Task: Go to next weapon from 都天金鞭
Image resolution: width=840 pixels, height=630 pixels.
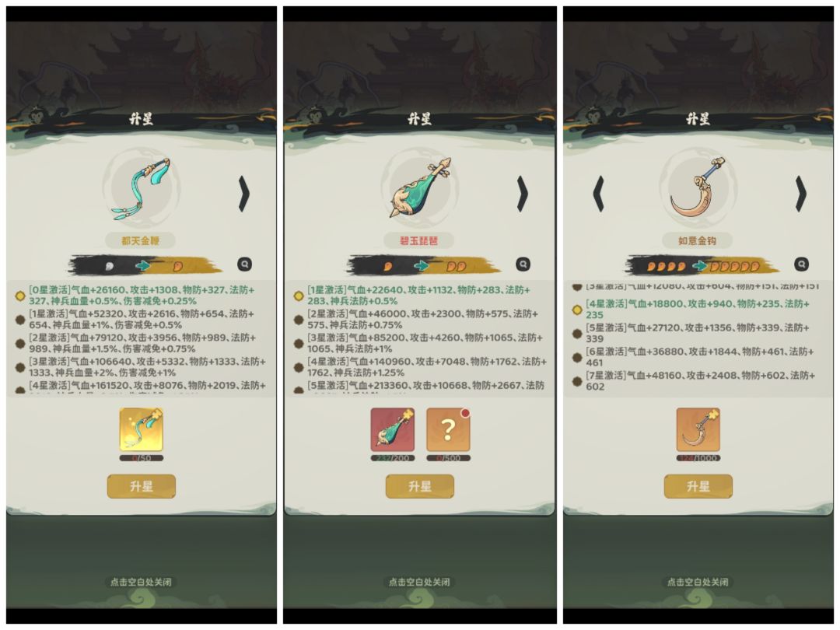Action: point(243,194)
